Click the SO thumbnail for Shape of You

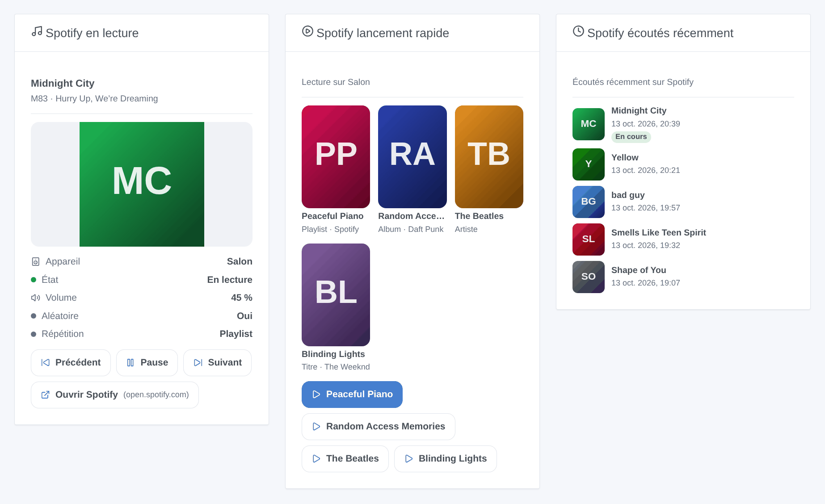coord(589,277)
